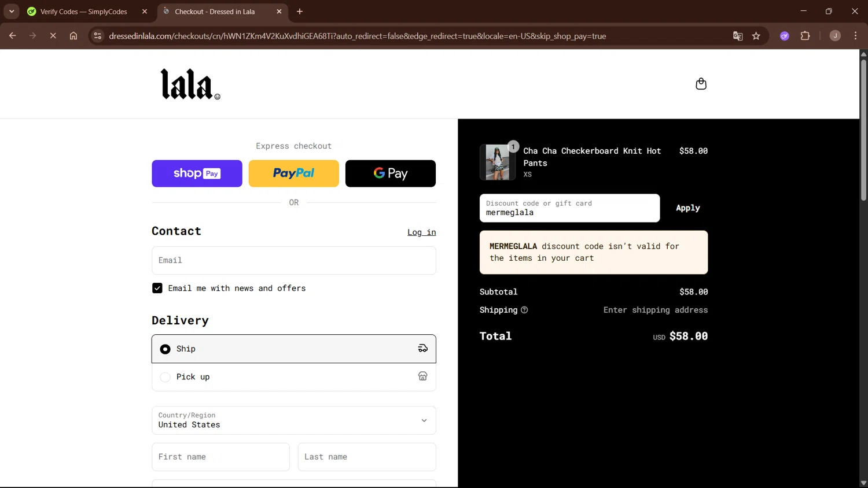
Task: View site information icon in address bar
Action: tap(98, 36)
